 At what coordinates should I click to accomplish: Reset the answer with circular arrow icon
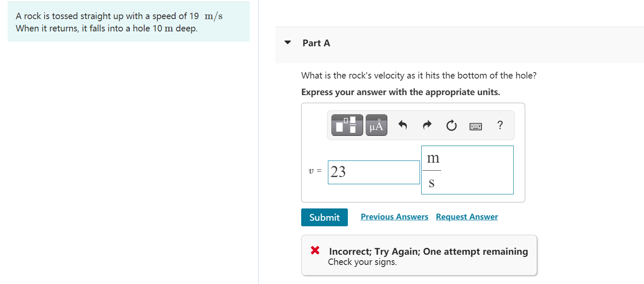click(451, 125)
